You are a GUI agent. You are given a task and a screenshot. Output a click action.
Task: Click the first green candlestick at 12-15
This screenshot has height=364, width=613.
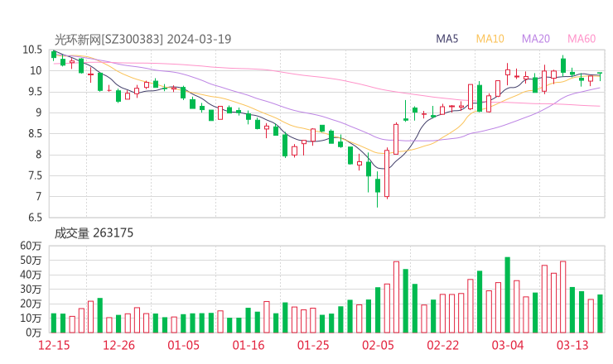(x=54, y=55)
